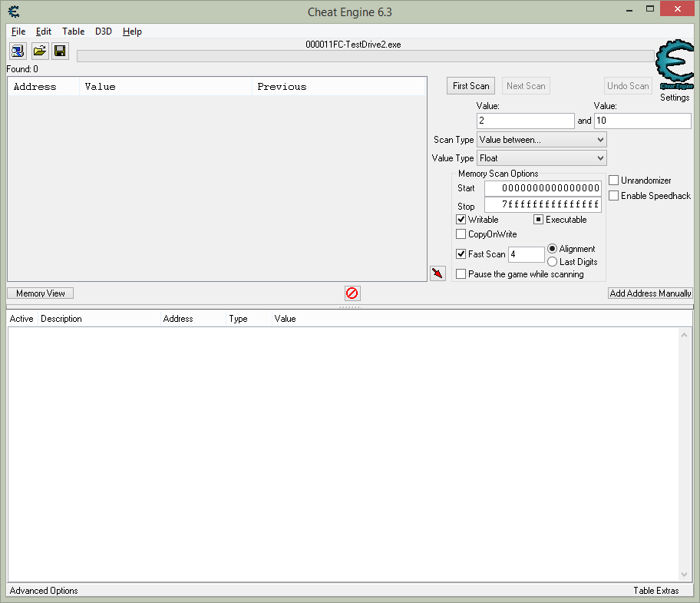Click address table scrollbar down arrow

pyautogui.click(x=684, y=575)
